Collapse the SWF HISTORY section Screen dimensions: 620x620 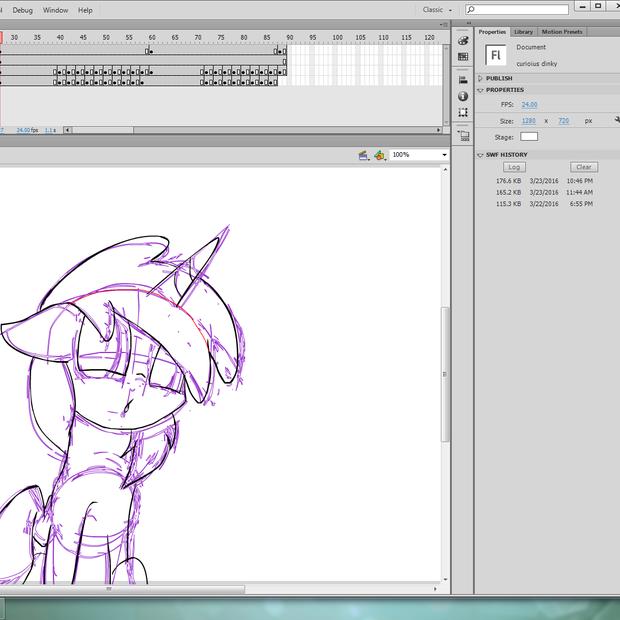(480, 155)
